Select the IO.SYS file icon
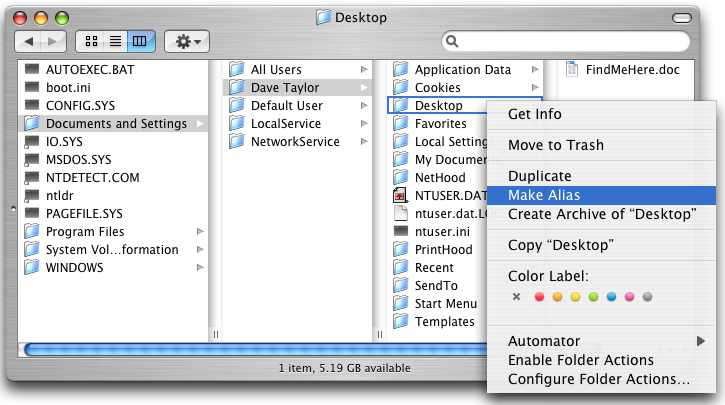 (x=32, y=141)
